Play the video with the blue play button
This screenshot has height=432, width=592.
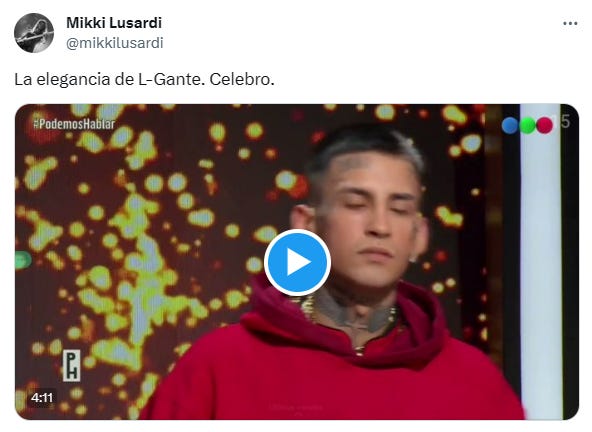[297, 262]
